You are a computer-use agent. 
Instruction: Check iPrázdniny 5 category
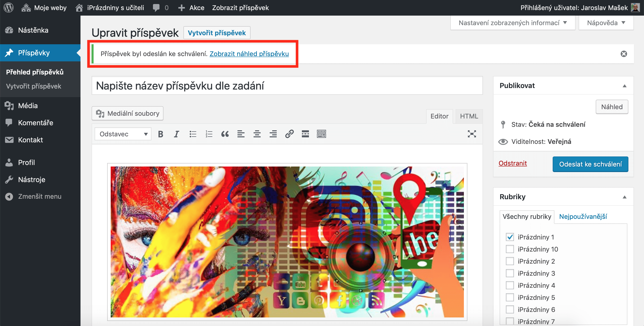coord(510,297)
